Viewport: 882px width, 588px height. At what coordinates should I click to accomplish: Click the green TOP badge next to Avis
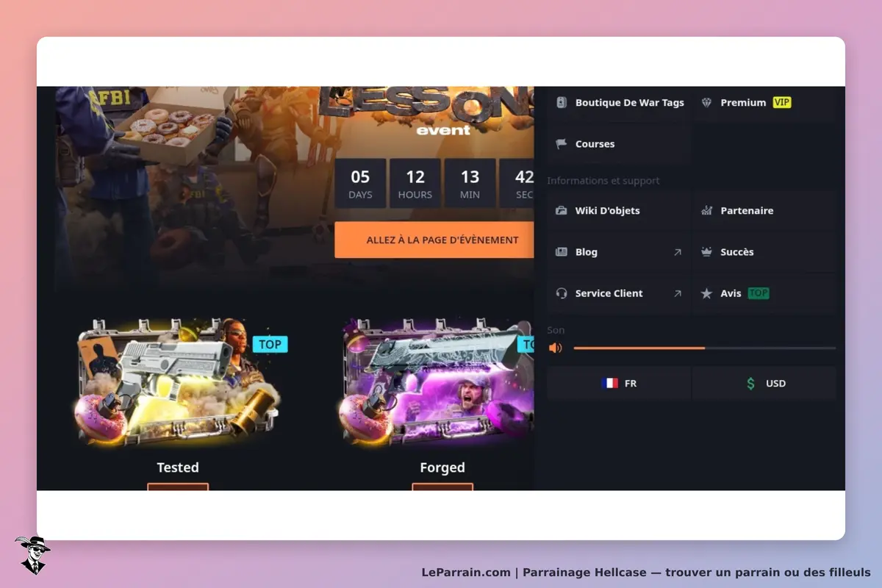[x=759, y=293]
